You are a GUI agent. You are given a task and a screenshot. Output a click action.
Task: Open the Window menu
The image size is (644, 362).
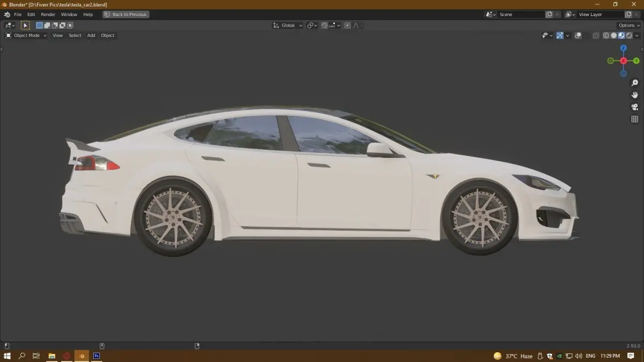69,14
